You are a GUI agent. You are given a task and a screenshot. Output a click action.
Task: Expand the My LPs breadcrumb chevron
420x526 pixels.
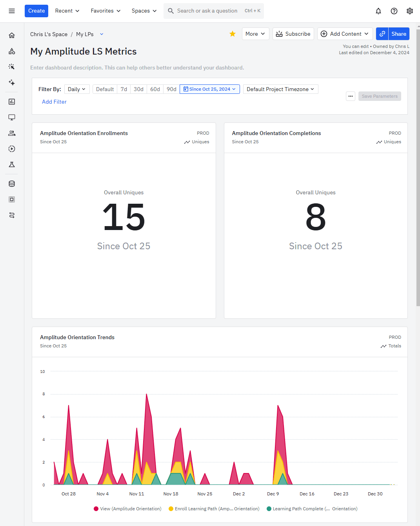[x=102, y=34]
